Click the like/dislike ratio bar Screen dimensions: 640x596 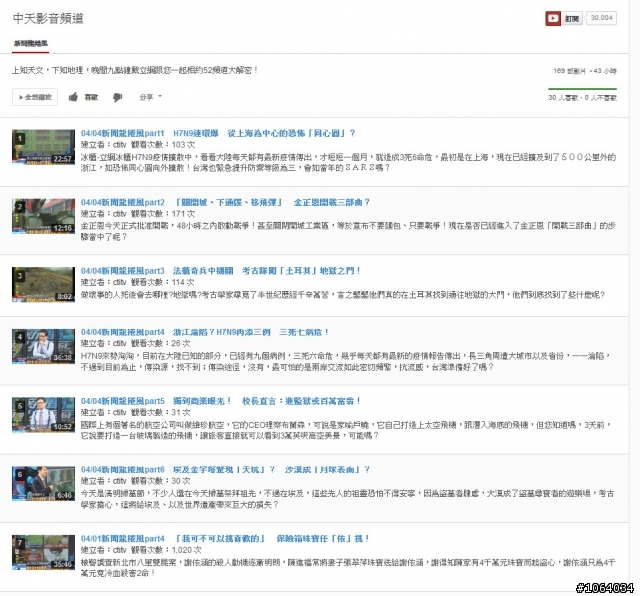coord(582,89)
